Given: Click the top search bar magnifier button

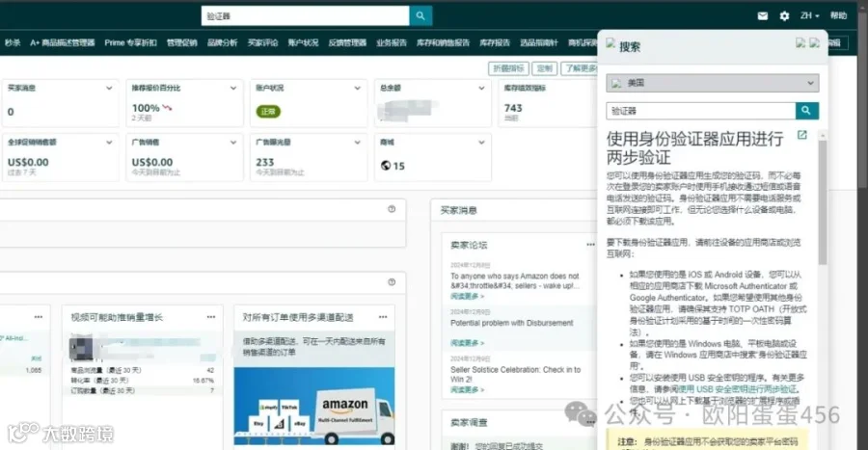Looking at the screenshot, I should coord(420,16).
